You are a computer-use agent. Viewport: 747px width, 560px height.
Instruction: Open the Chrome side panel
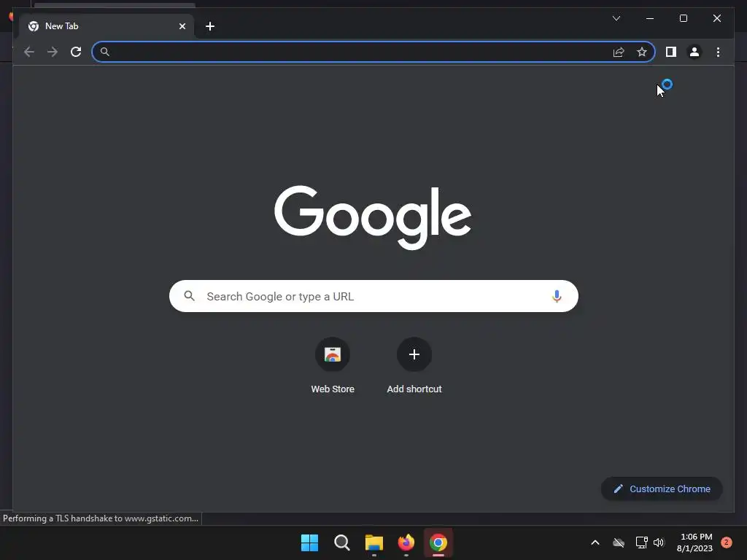pyautogui.click(x=671, y=52)
